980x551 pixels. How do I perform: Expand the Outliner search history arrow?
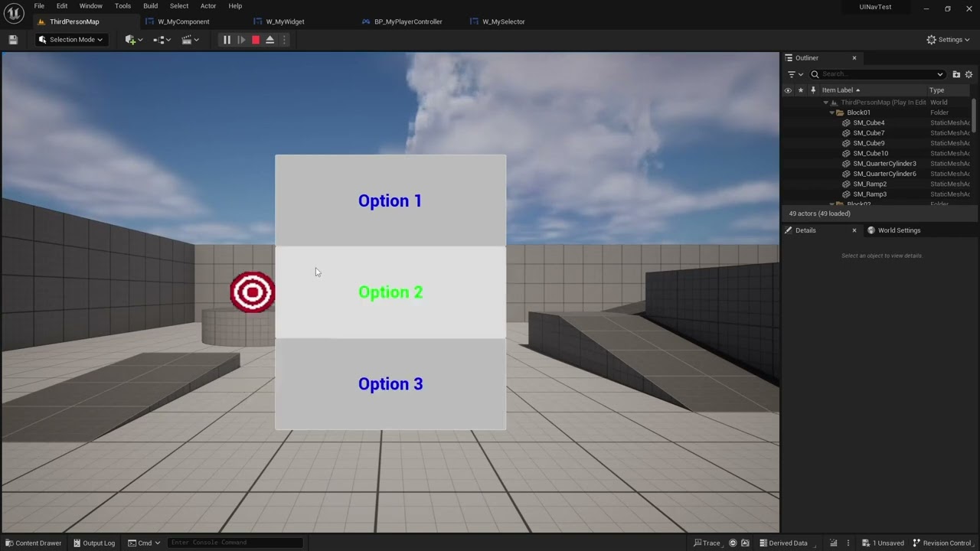click(940, 74)
